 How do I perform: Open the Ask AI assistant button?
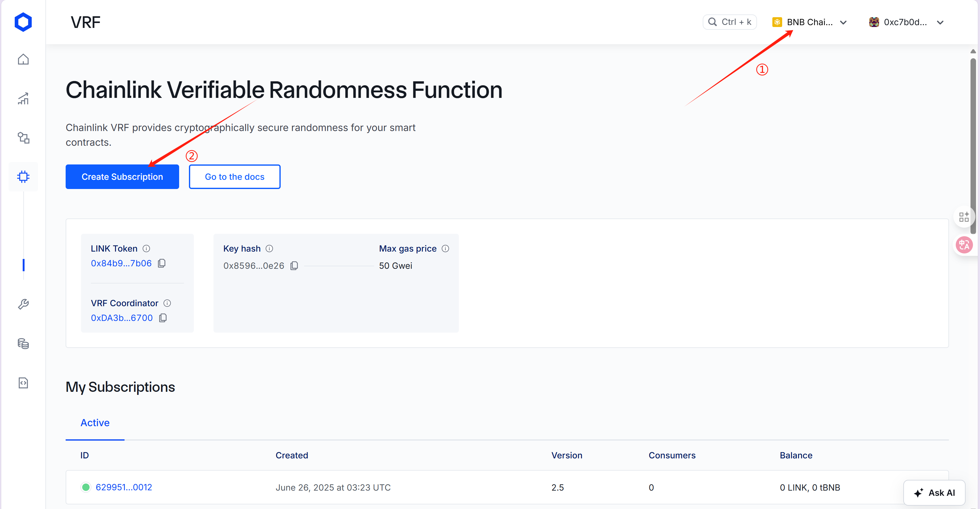click(934, 493)
